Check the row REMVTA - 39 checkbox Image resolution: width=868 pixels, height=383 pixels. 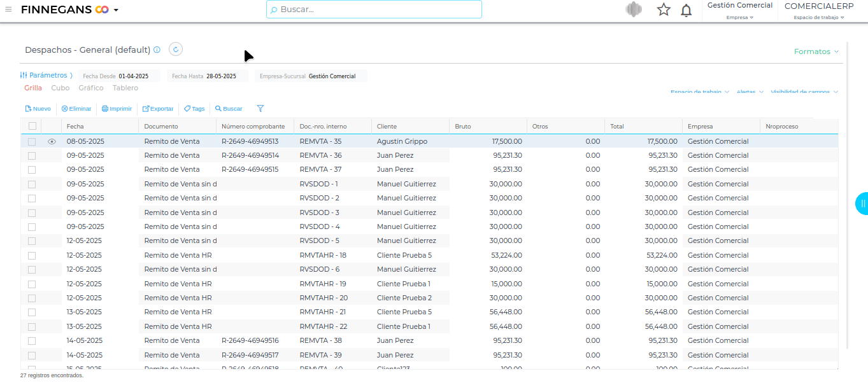32,355
